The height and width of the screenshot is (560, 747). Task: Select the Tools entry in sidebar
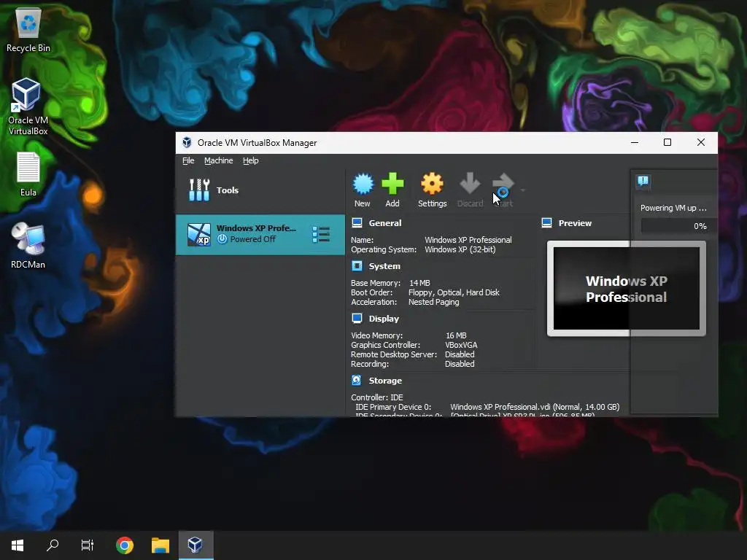point(260,190)
